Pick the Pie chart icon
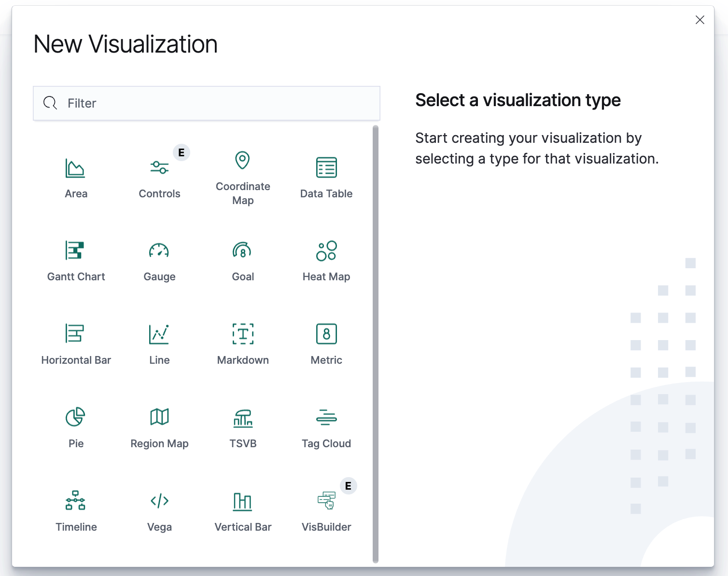728x576 pixels. point(75,417)
